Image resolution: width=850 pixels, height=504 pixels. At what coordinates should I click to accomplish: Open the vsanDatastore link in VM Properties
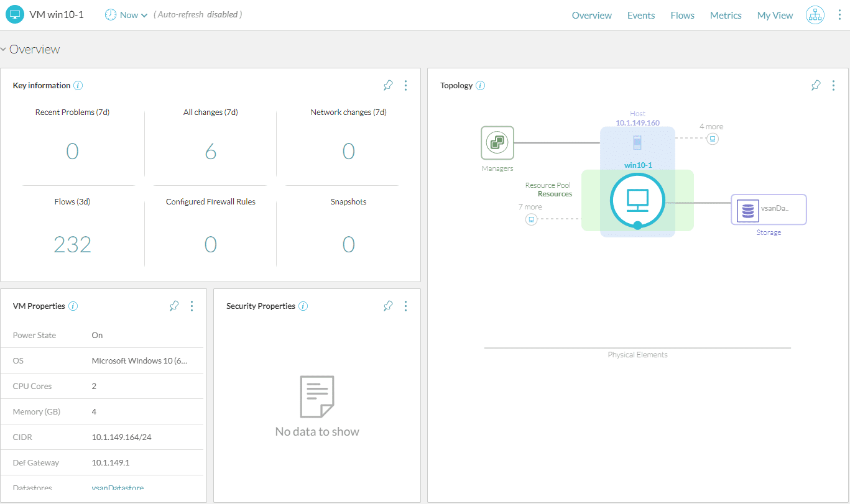[x=118, y=488]
